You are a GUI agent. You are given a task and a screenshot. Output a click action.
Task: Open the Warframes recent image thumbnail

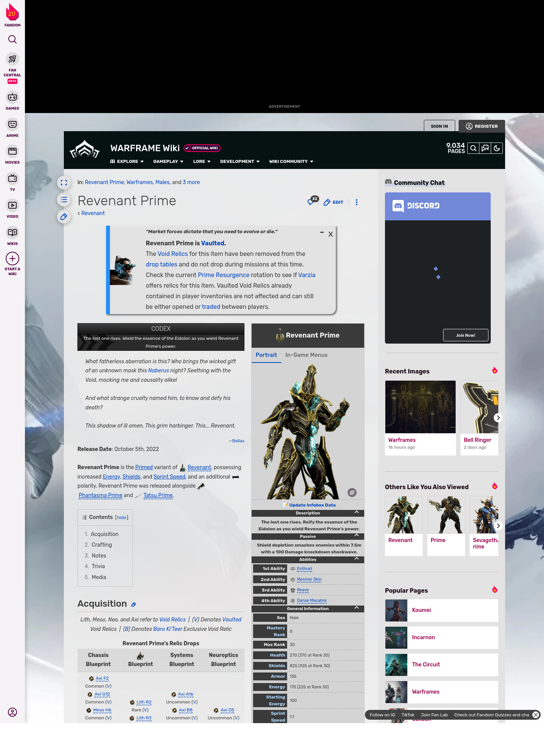(x=420, y=407)
